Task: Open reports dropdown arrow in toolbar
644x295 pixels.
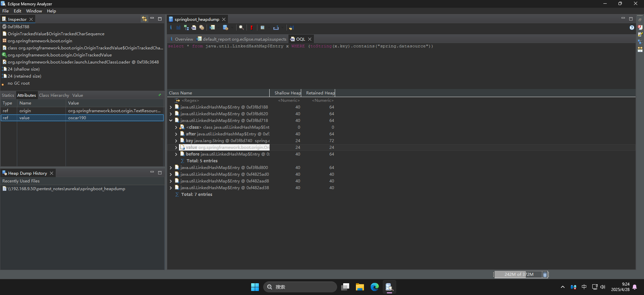Action: pyautogui.click(x=219, y=28)
